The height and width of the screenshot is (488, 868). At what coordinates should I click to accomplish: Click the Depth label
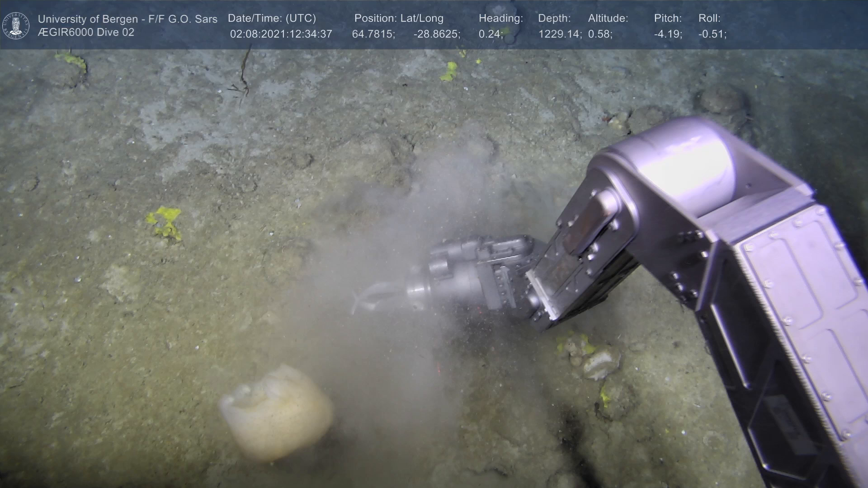pos(554,19)
